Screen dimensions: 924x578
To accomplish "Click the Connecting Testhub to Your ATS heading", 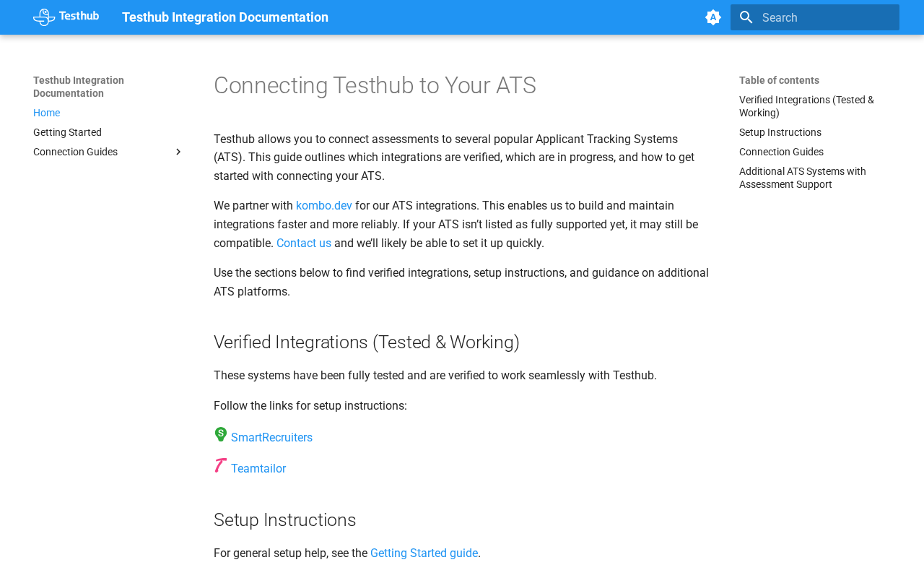I will coord(375,85).
